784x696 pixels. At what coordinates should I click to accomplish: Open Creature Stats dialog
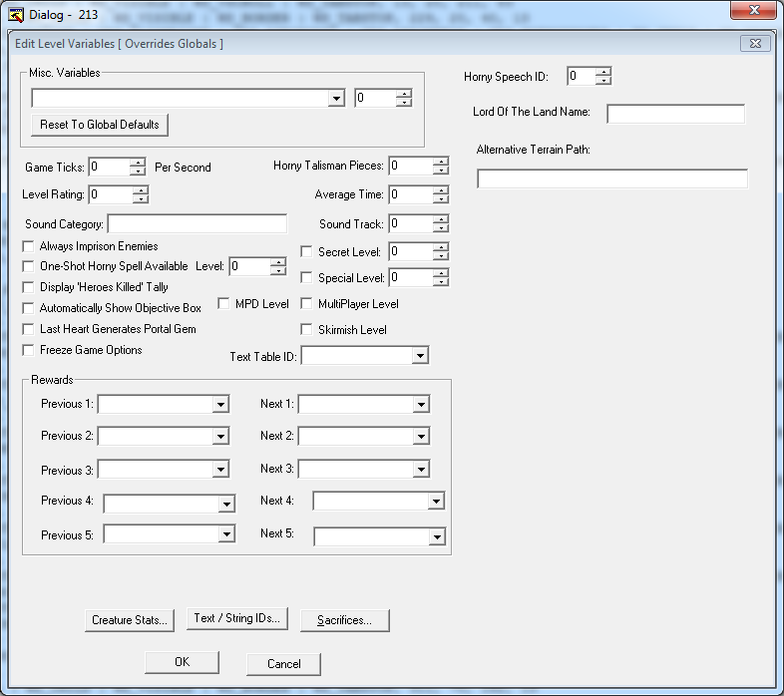130,620
